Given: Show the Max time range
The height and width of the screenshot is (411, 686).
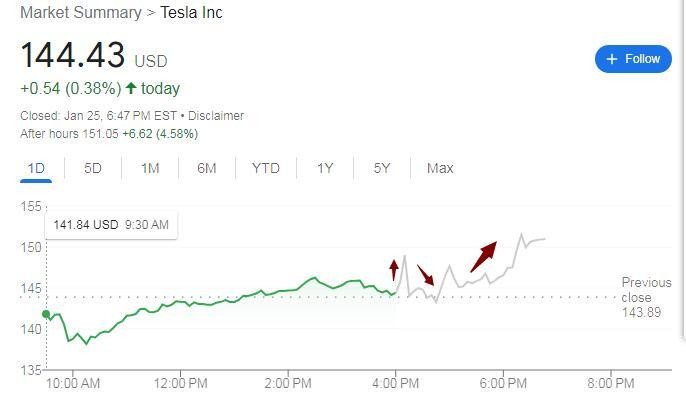Looking at the screenshot, I should click(440, 168).
